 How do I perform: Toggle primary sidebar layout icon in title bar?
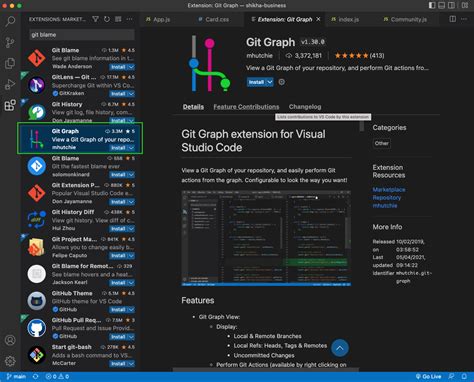click(432, 5)
